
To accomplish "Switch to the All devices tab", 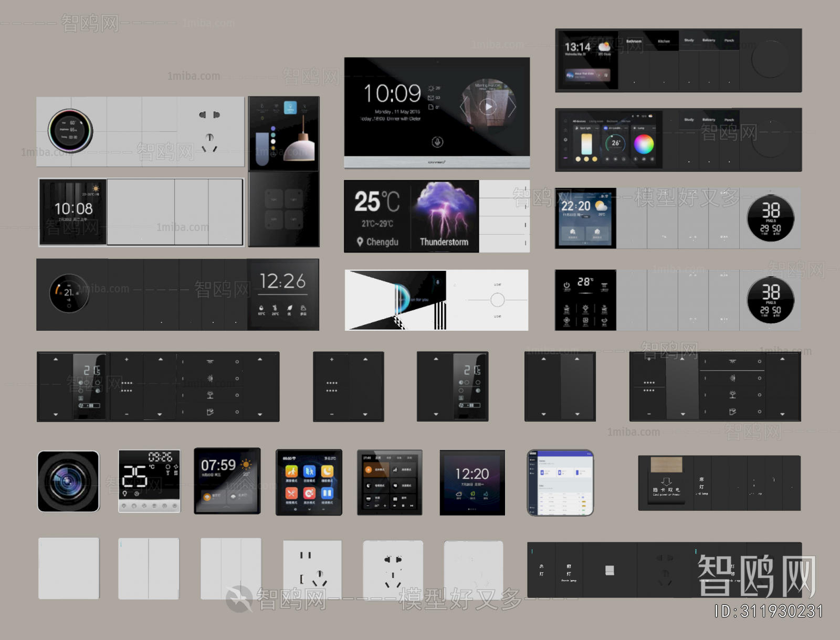I will [x=579, y=121].
